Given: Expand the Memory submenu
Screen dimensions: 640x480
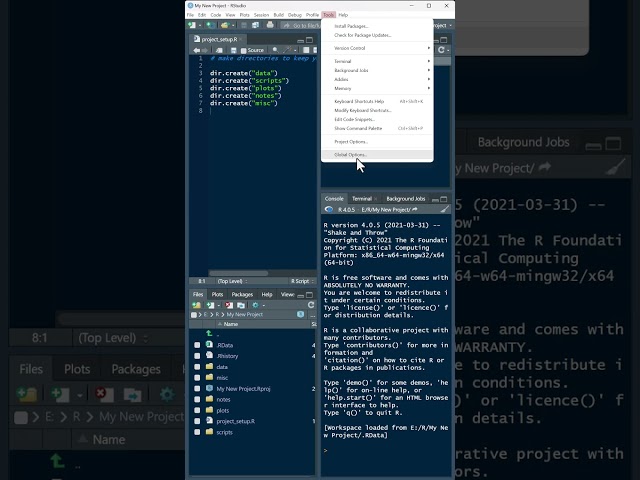Looking at the screenshot, I should [x=377, y=88].
